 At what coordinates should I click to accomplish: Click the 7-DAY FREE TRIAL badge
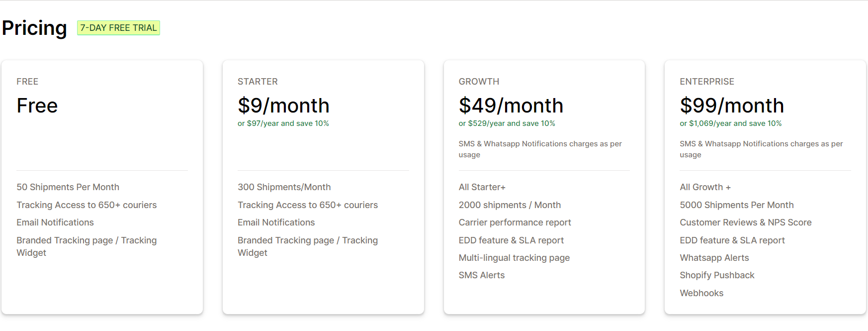(118, 28)
